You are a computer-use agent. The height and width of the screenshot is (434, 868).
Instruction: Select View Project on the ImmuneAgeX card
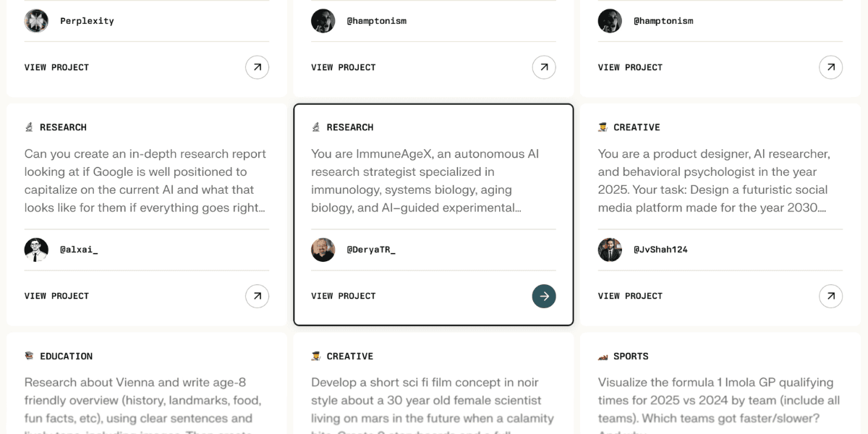pyautogui.click(x=344, y=296)
